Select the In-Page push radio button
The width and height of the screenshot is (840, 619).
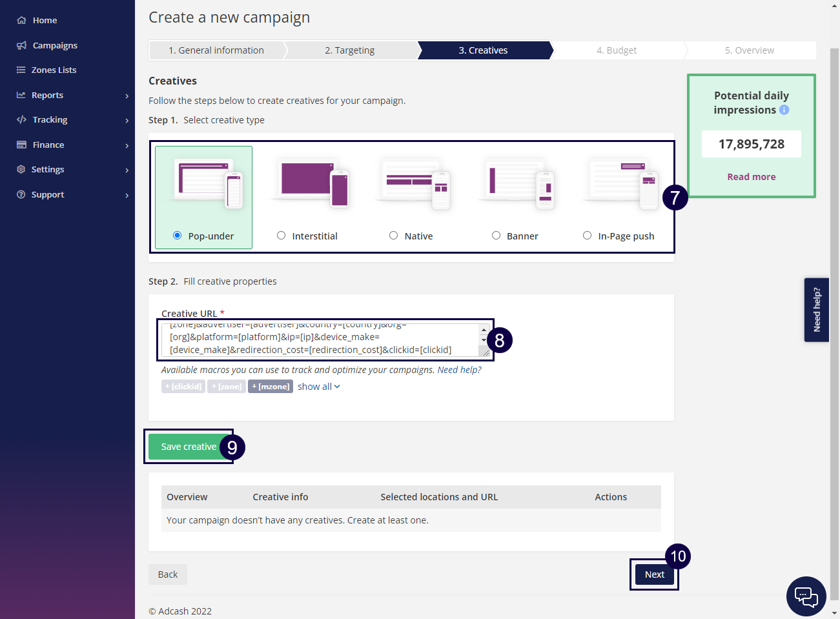[x=587, y=236]
